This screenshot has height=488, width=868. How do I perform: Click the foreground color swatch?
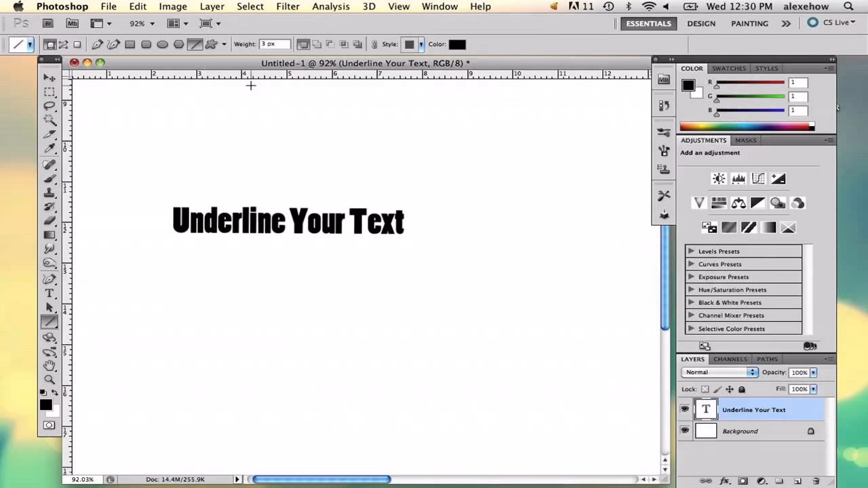click(45, 405)
